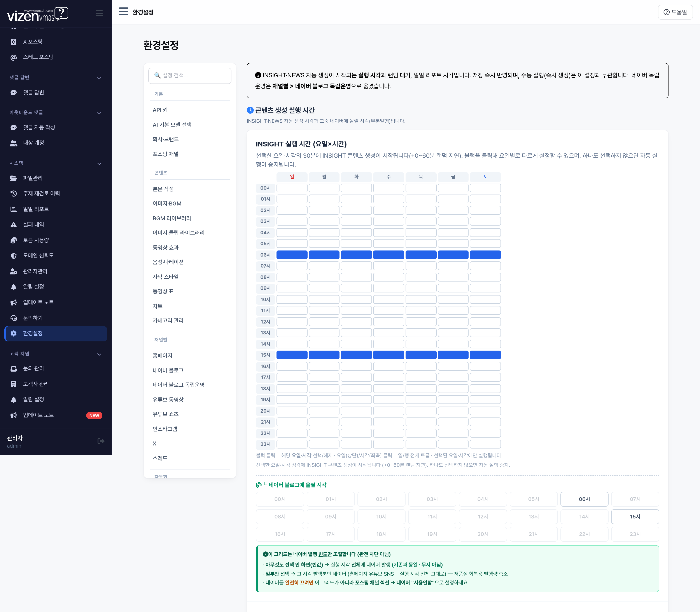The width and height of the screenshot is (700, 612).
Task: Click the system 알림 설정 bell icon
Action: pos(14,287)
